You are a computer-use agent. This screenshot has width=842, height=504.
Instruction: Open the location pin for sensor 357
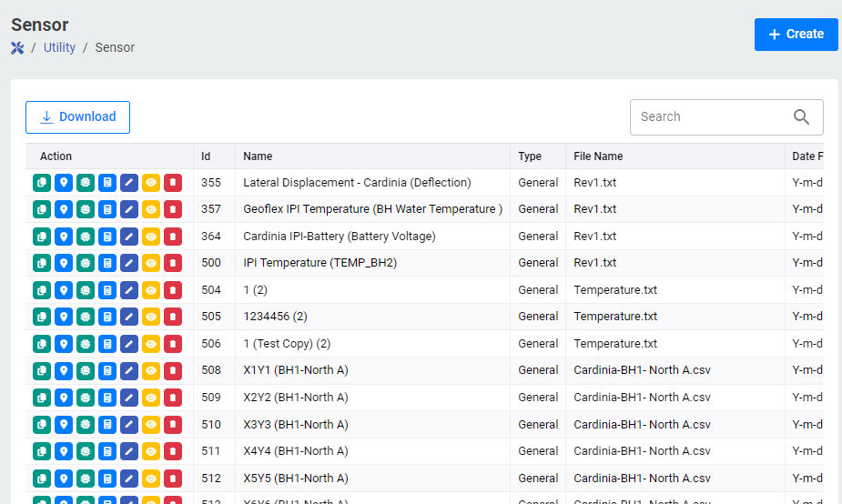[x=64, y=209]
